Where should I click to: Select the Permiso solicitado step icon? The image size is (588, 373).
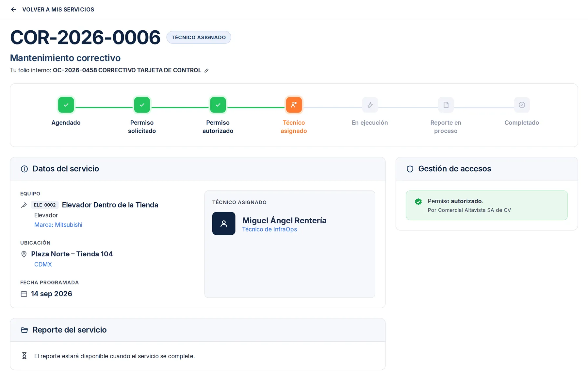tap(142, 105)
